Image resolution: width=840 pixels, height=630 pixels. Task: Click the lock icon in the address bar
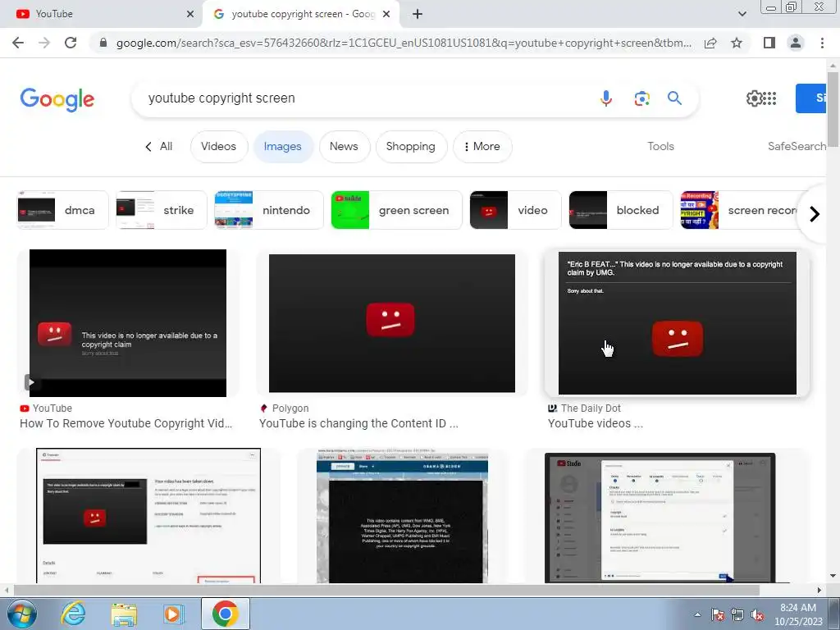(103, 43)
